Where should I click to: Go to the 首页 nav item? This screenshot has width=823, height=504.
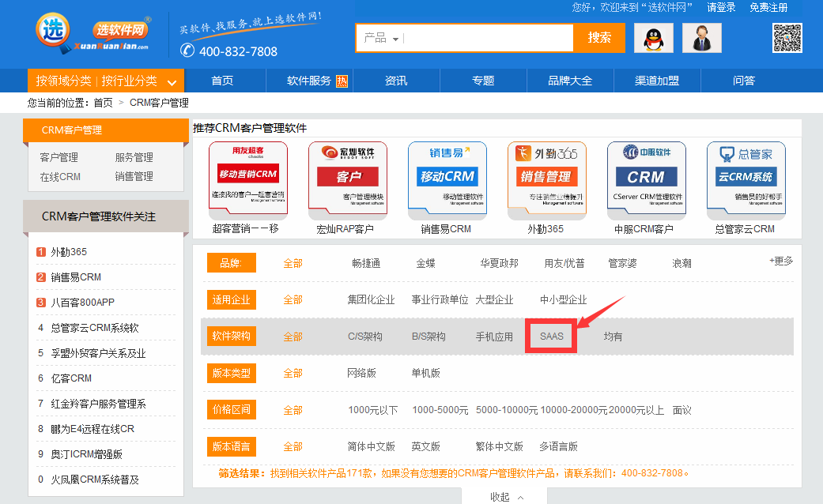tap(222, 81)
